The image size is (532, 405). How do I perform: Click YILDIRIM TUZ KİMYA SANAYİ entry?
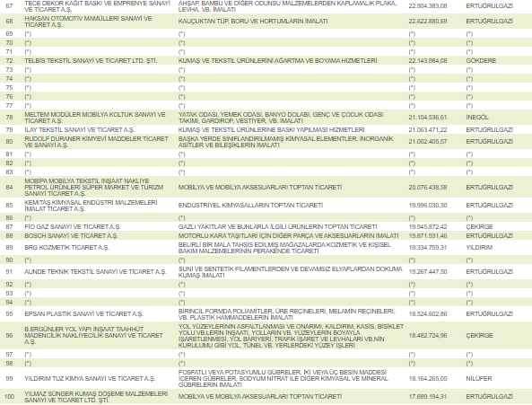pyautogui.click(x=90, y=379)
